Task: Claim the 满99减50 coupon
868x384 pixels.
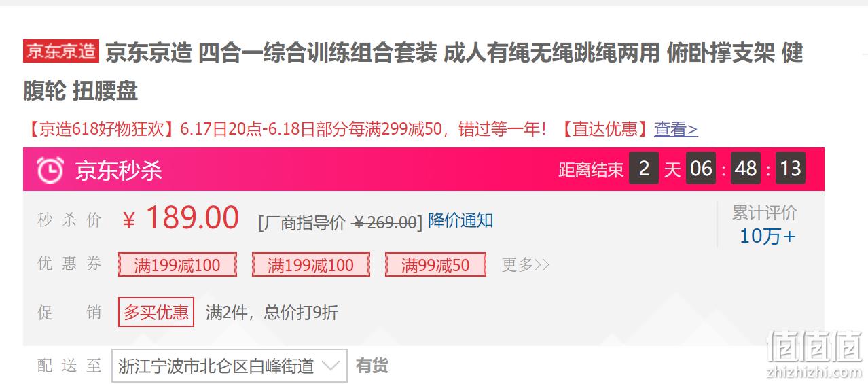Action: click(x=435, y=264)
